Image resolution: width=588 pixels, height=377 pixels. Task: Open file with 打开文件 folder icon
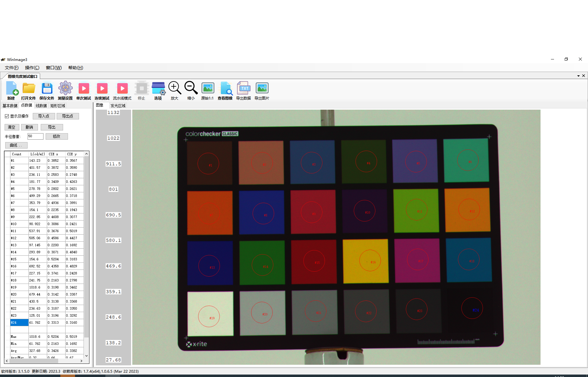[x=28, y=89]
